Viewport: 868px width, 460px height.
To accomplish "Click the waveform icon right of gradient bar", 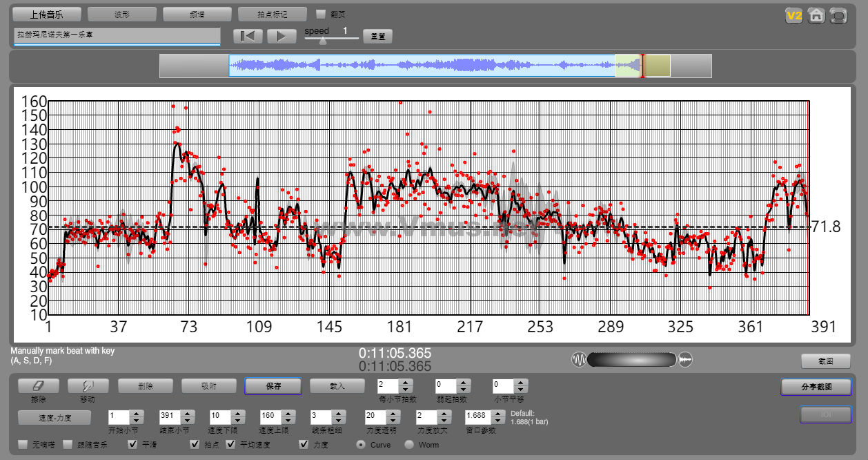I will 685,359.
